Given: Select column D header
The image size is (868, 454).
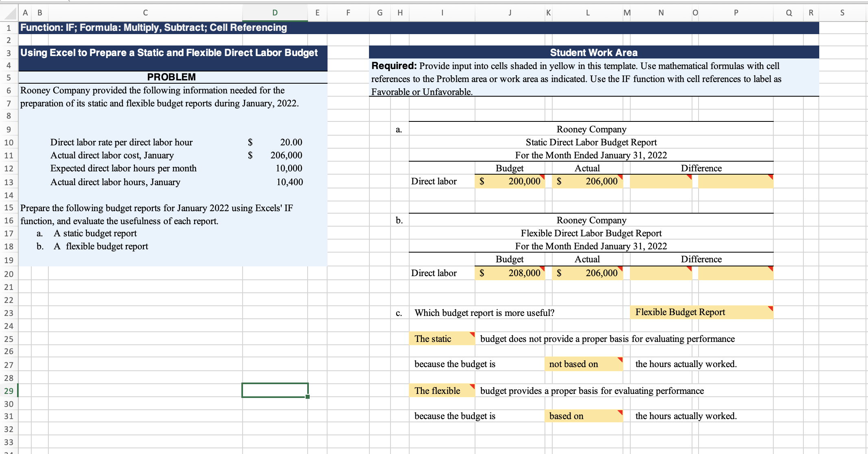Looking at the screenshot, I should pyautogui.click(x=275, y=13).
